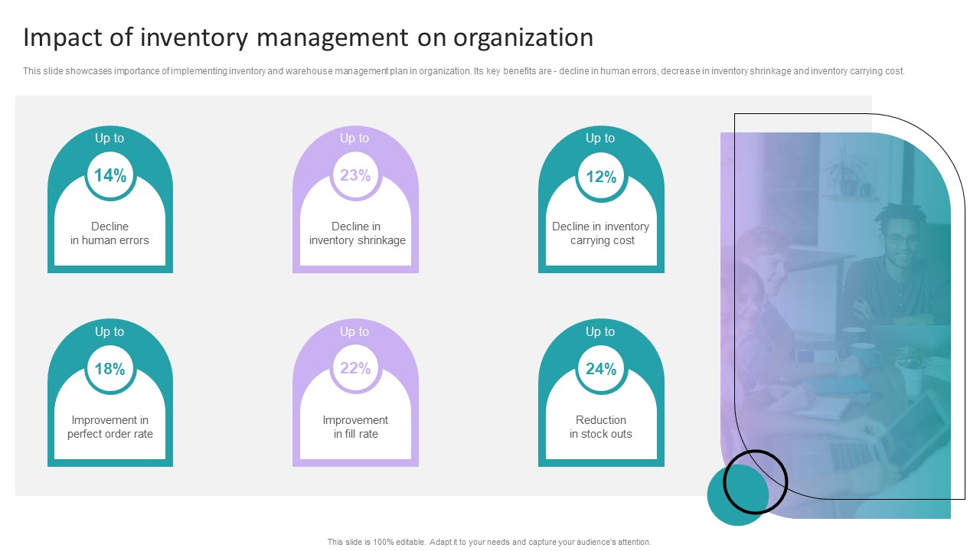Viewport: 980px width, 551px height.
Task: Click the 12% circle badge
Action: [x=601, y=177]
